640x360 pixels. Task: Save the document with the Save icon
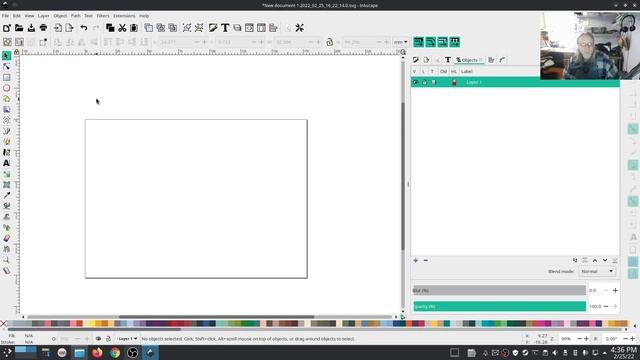coord(31,28)
